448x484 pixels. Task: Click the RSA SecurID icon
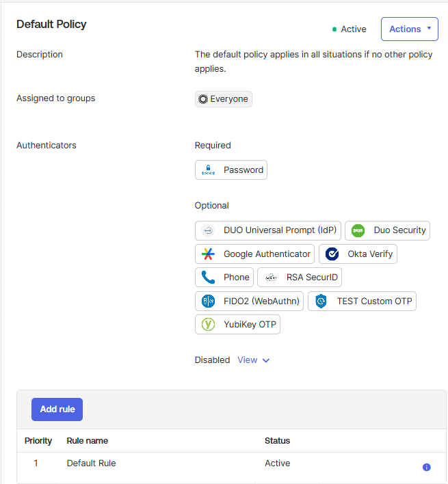[x=271, y=278]
